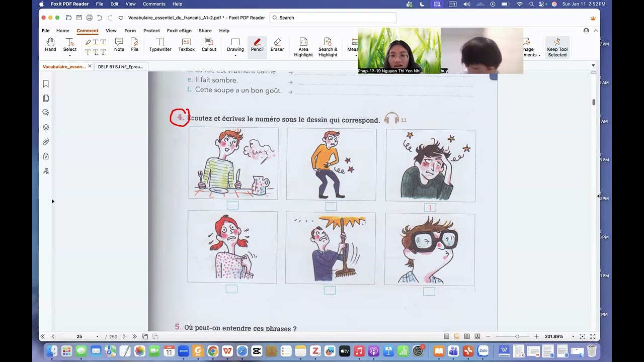Attach a File comment
The image size is (644, 362).
(x=134, y=45)
